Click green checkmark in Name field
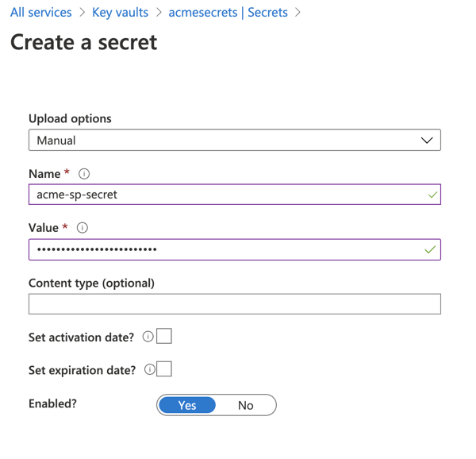476x459 pixels. [x=432, y=195]
